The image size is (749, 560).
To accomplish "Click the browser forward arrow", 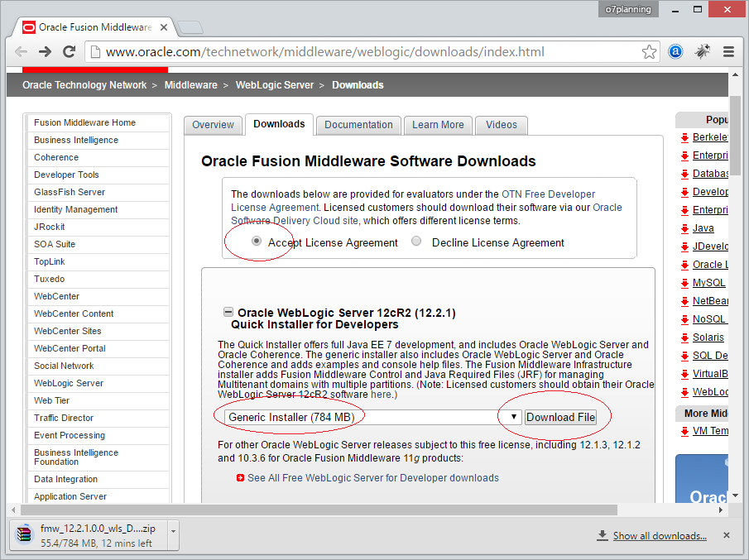I will [x=45, y=51].
